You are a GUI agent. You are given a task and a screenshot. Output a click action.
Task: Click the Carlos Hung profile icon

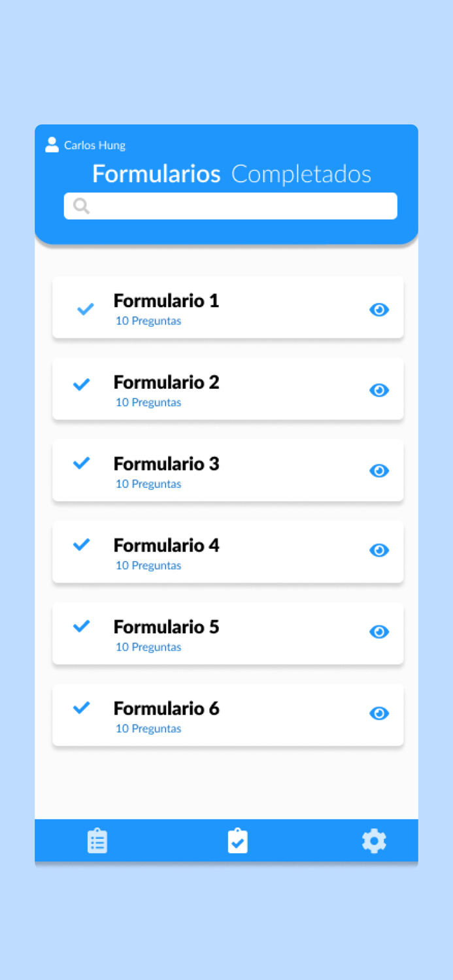(52, 144)
